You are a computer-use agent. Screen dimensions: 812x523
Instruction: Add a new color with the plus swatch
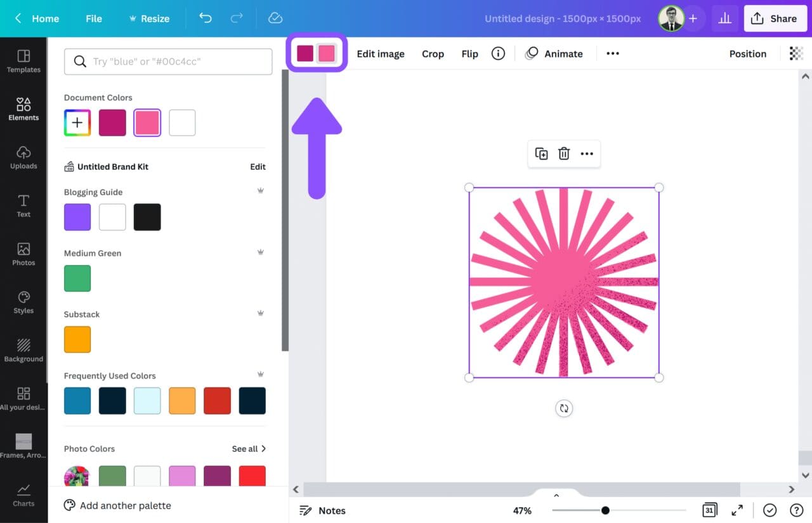[77, 122]
